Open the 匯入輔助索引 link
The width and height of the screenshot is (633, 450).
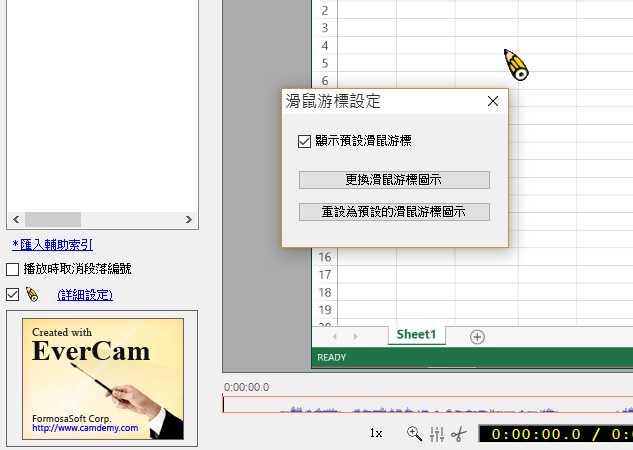click(52, 244)
